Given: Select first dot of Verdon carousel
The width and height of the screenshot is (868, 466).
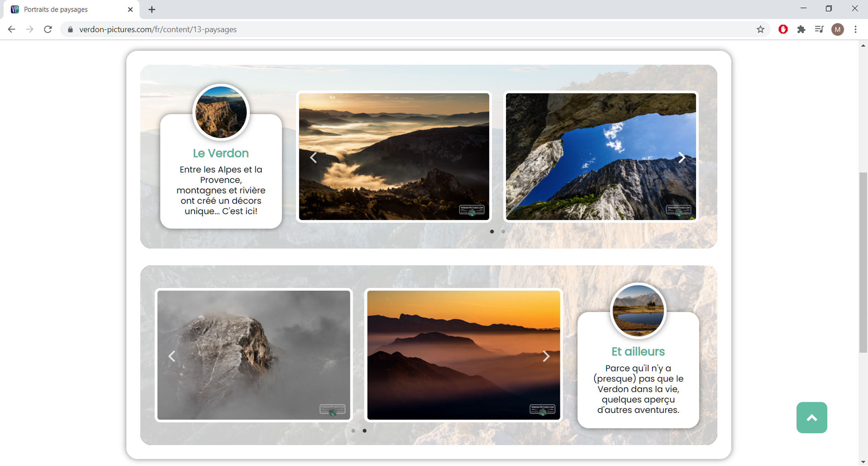Looking at the screenshot, I should (x=492, y=232).
